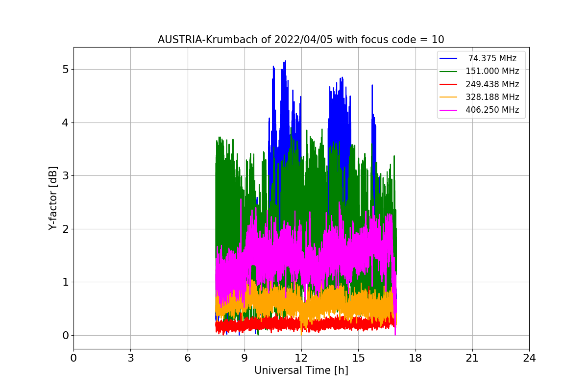Click x-axis tick label 24
The image size is (588, 392).
coord(529,358)
